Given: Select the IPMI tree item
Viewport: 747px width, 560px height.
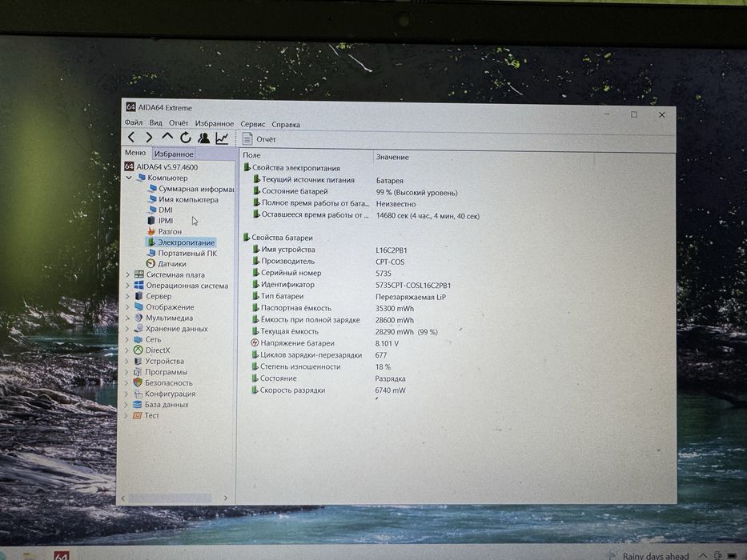Looking at the screenshot, I should coord(160,221).
